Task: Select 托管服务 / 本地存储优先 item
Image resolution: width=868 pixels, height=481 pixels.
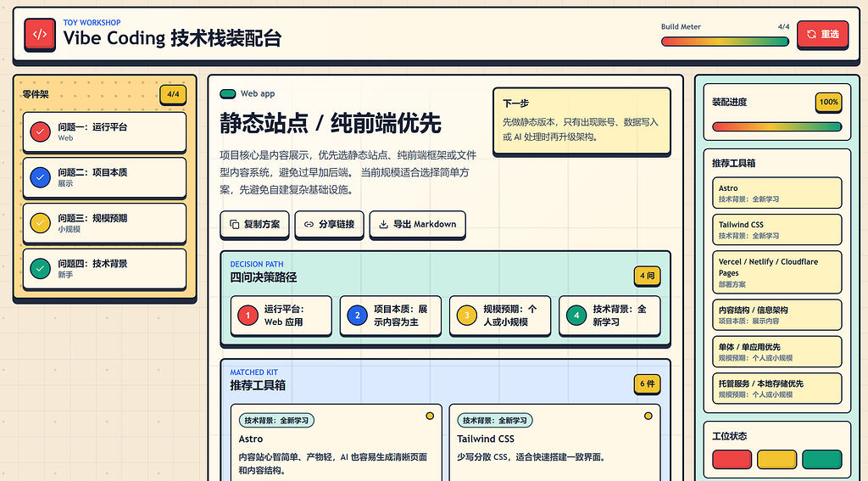Action: tap(776, 388)
